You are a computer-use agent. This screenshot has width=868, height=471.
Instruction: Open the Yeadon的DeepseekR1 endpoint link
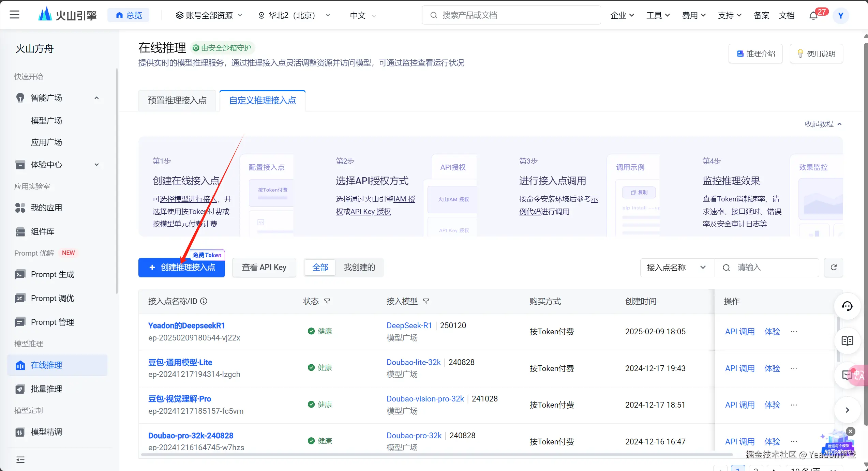point(186,325)
